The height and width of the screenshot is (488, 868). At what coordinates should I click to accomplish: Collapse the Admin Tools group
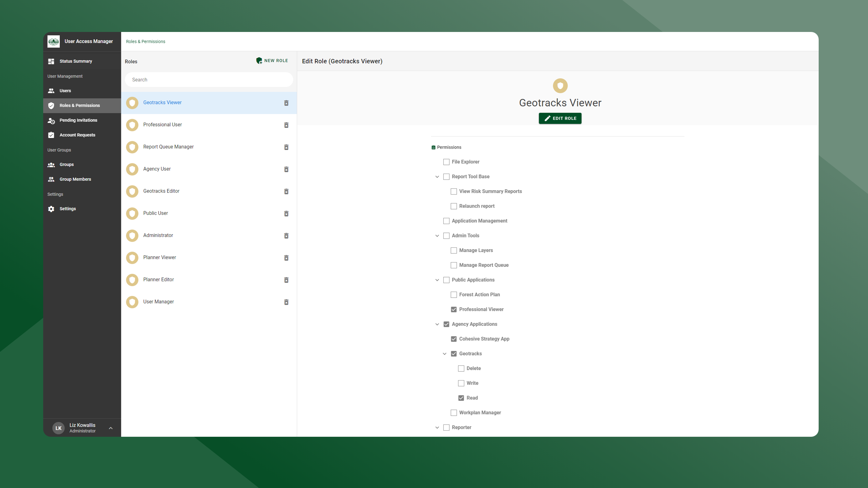tap(437, 236)
